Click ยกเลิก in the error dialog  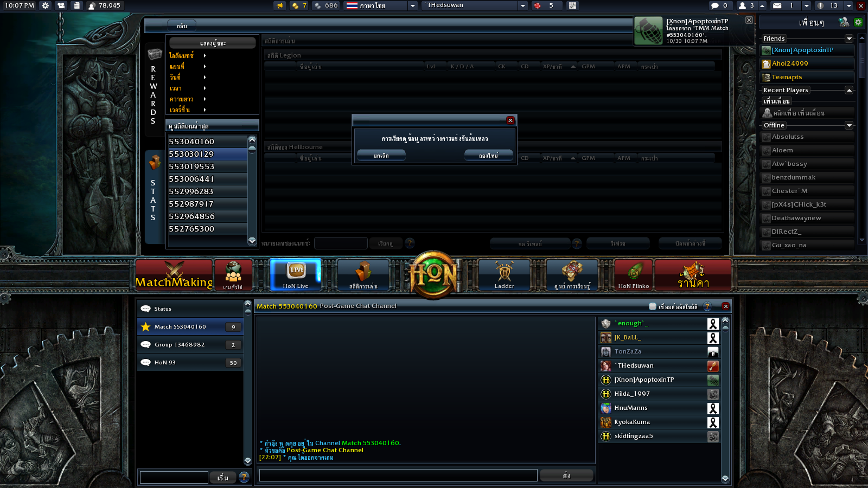381,156
